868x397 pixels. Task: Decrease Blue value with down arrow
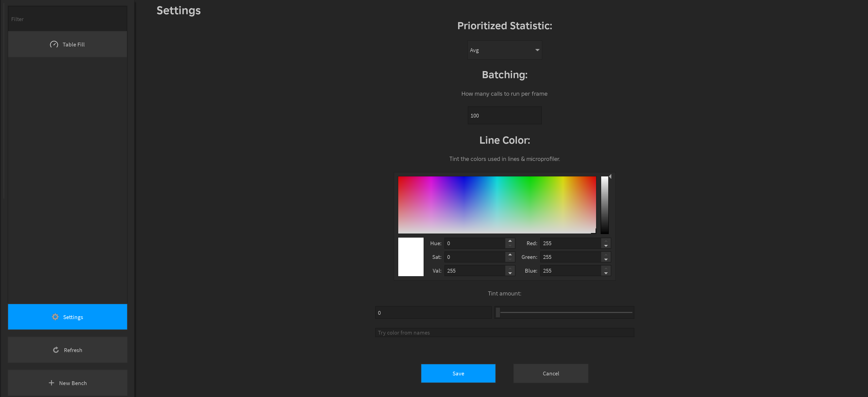pyautogui.click(x=605, y=273)
